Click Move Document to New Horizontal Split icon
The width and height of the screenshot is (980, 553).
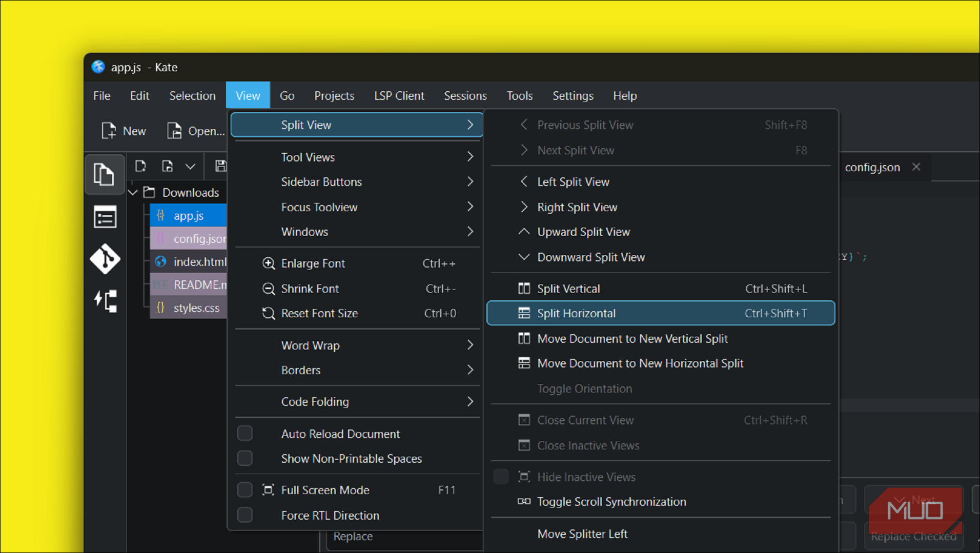524,363
